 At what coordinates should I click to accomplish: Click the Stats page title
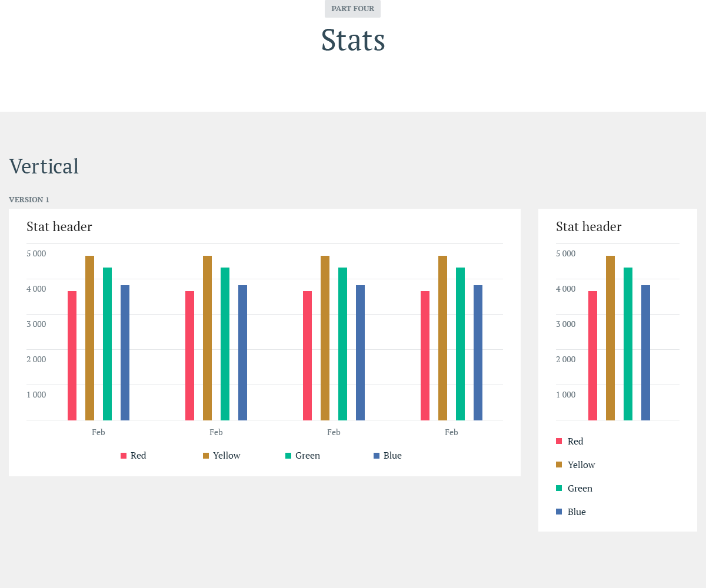point(353,40)
